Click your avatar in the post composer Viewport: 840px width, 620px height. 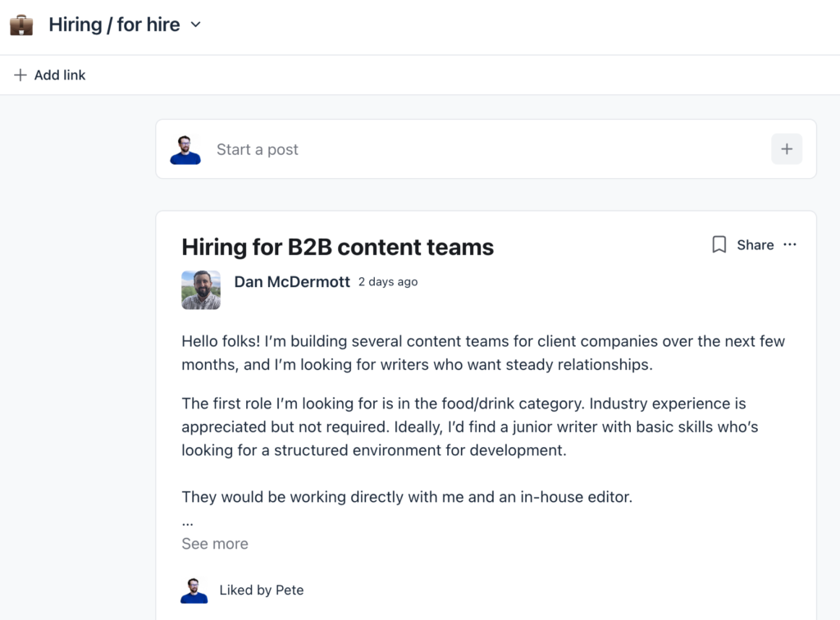[185, 149]
